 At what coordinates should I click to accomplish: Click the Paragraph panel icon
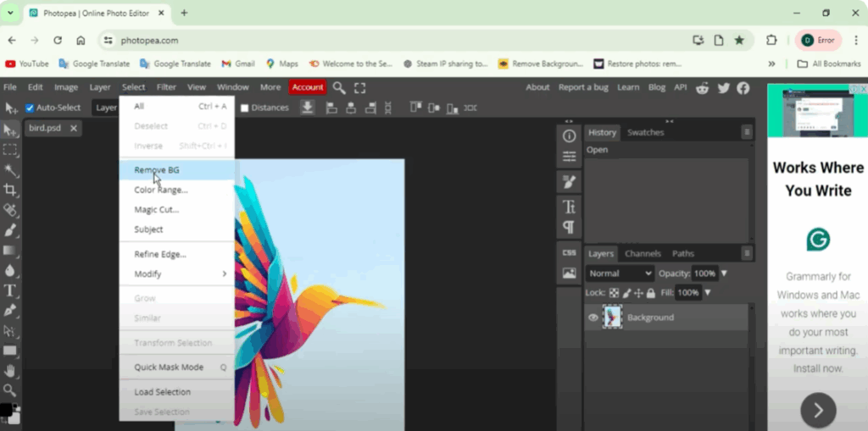(x=569, y=227)
